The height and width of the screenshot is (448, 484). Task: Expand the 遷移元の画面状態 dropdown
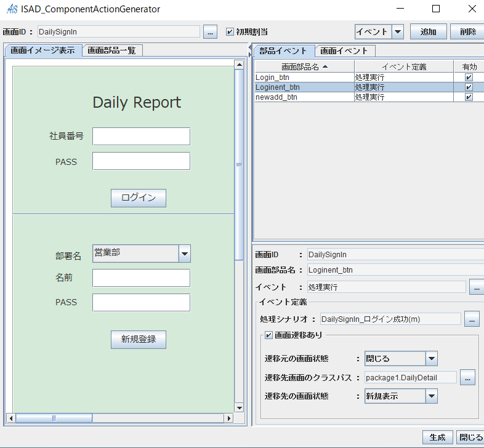[x=432, y=359]
